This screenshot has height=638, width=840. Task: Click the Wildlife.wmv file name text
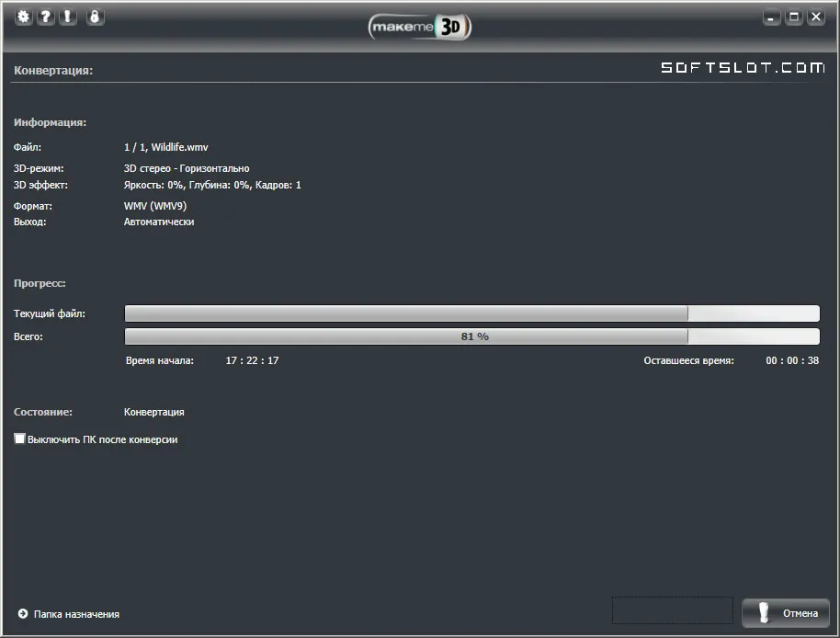pyautogui.click(x=179, y=147)
